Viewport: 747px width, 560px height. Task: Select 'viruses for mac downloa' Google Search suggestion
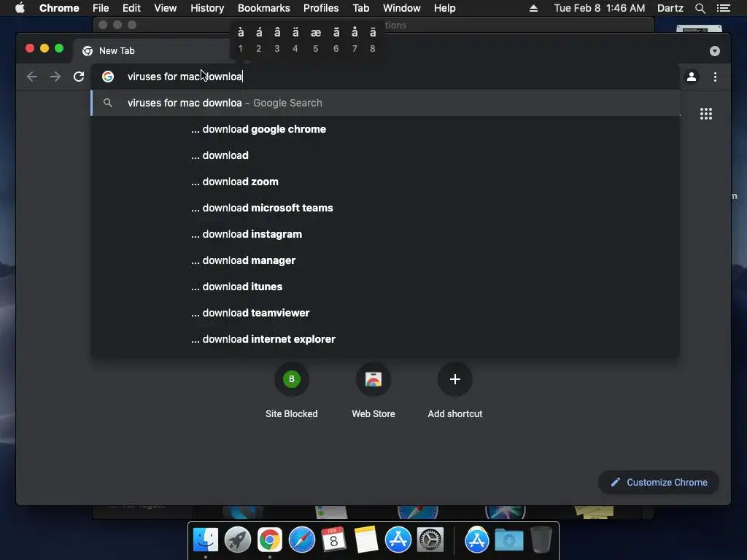(x=385, y=103)
